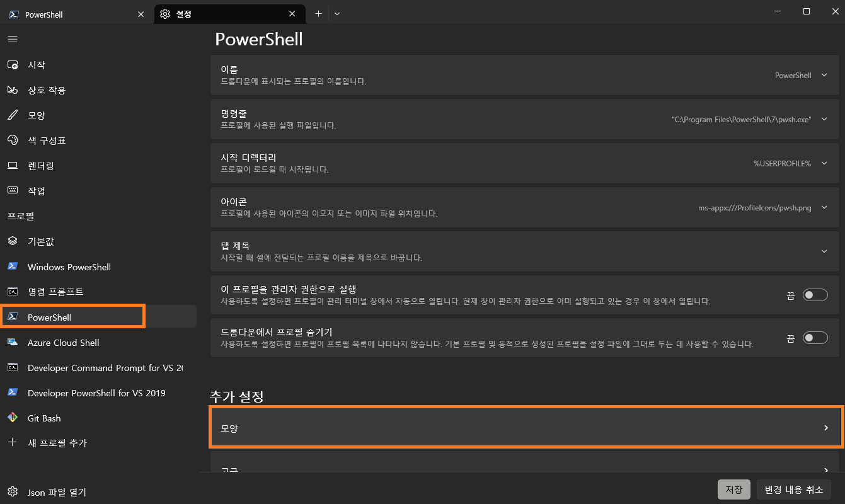Click the Git Bash icon
The height and width of the screenshot is (504, 845).
click(13, 418)
